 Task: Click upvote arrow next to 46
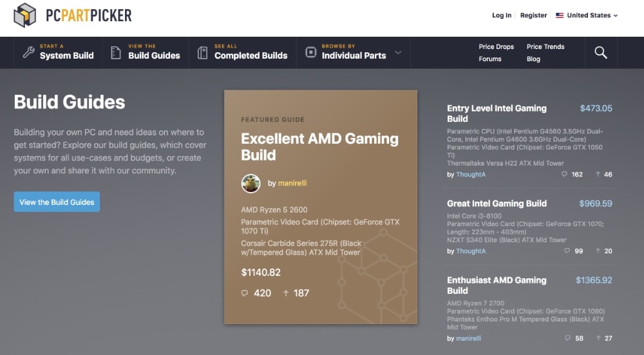[598, 174]
